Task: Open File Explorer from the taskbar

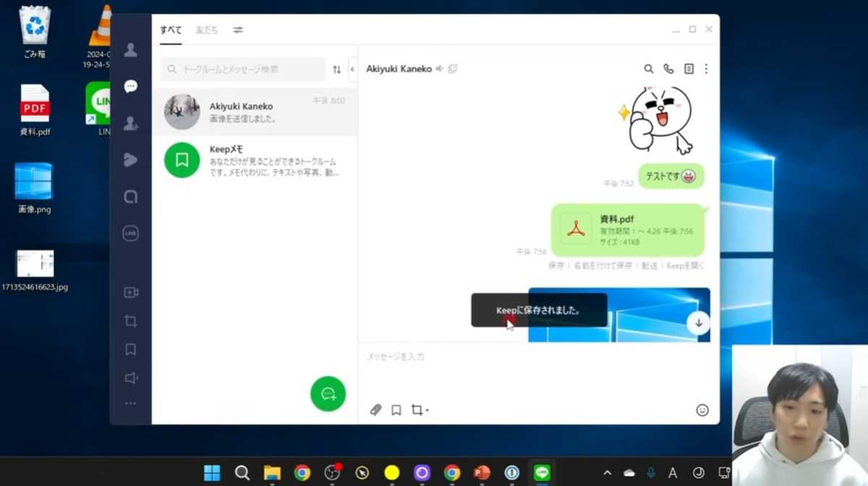Action: [x=272, y=473]
